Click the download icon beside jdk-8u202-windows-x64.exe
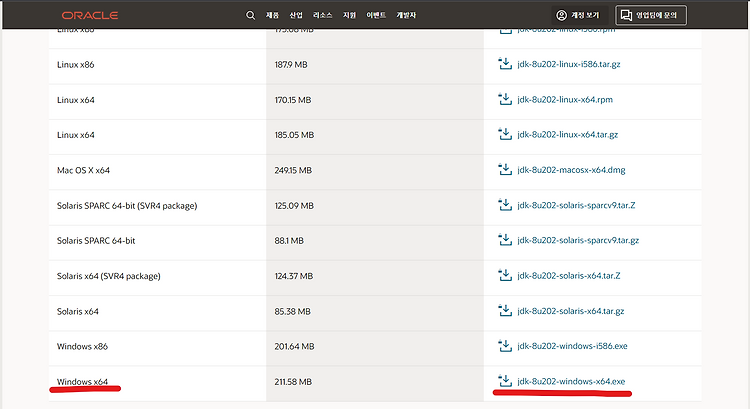The image size is (750, 409). coord(505,381)
